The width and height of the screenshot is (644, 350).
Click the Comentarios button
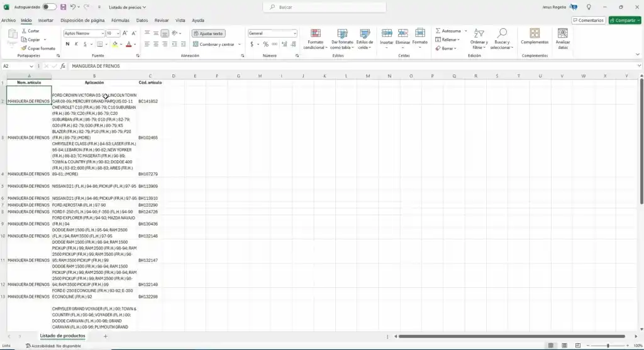[589, 20]
